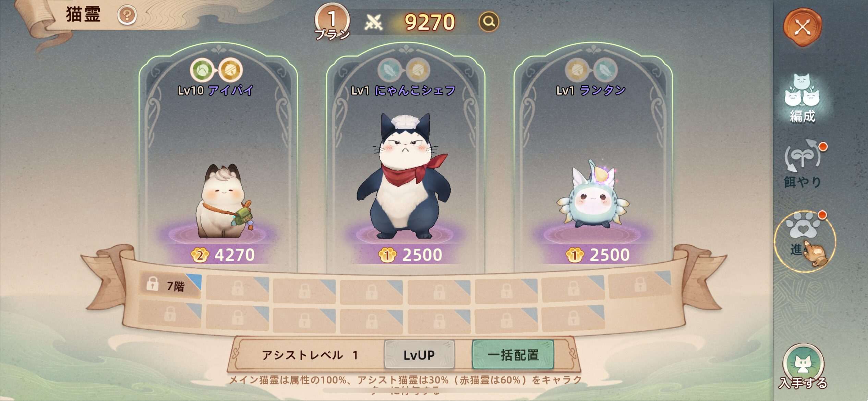Image resolution: width=868 pixels, height=401 pixels.
Task: Tap the crossed swords power icon
Action: [x=373, y=23]
